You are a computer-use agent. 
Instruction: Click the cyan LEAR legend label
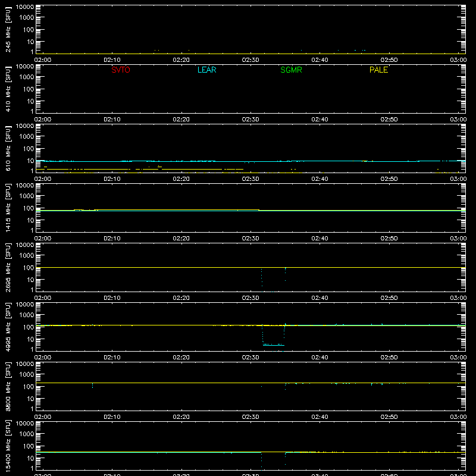pos(206,70)
